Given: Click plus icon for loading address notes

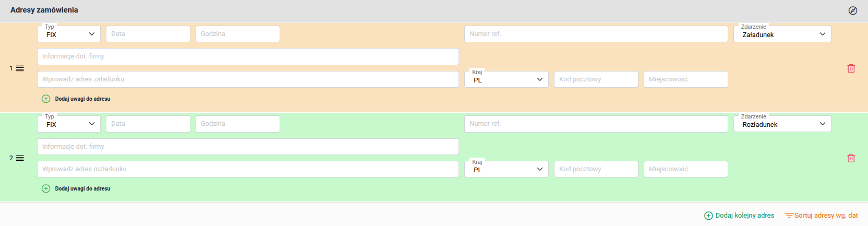Looking at the screenshot, I should pos(46,99).
